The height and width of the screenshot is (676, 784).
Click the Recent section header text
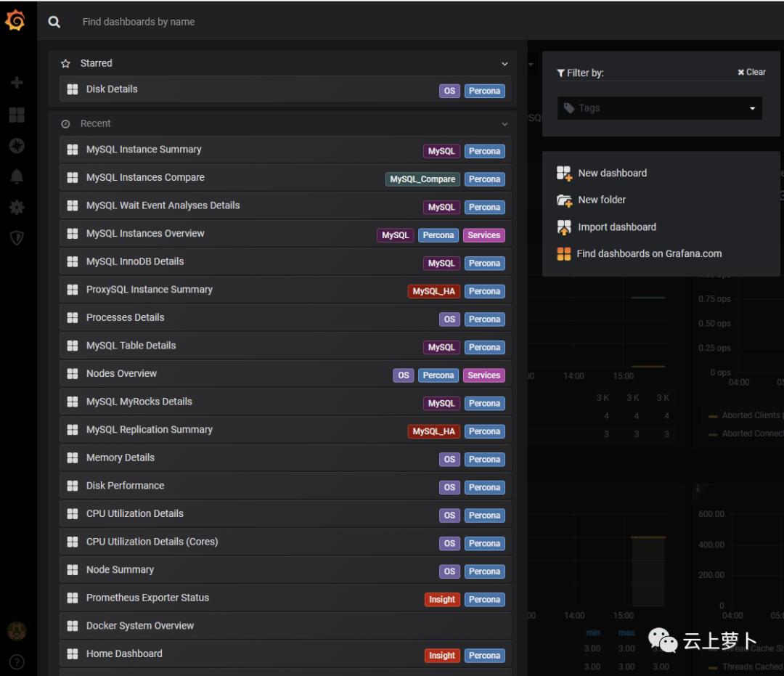pyautogui.click(x=96, y=123)
